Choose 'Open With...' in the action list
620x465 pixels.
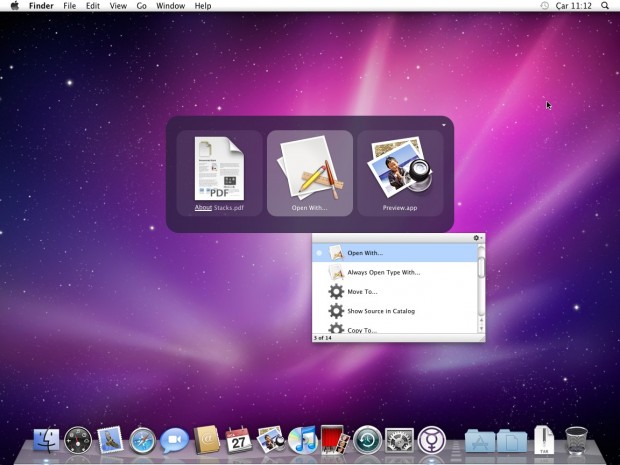[x=395, y=253]
